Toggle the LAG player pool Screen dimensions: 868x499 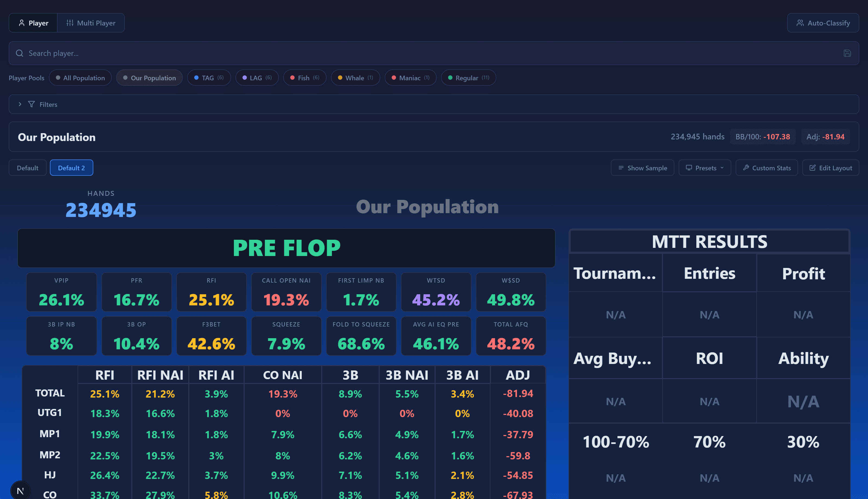click(257, 78)
